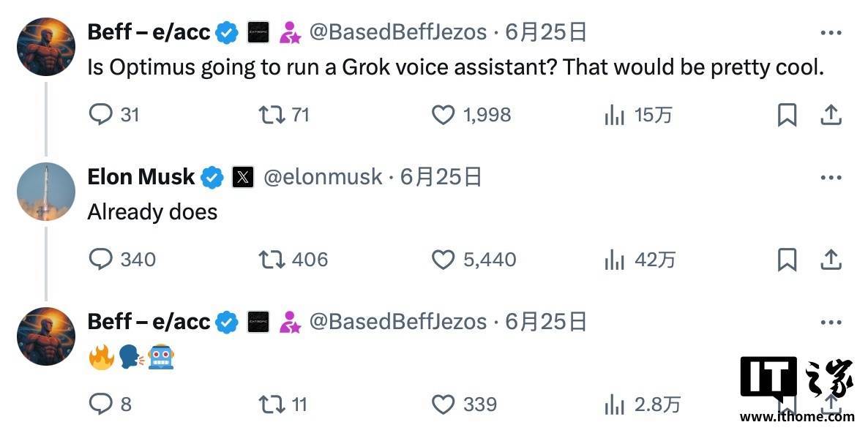Open the @BasedBeffJezos handle on top tweet
The width and height of the screenshot is (868, 433).
[x=397, y=33]
